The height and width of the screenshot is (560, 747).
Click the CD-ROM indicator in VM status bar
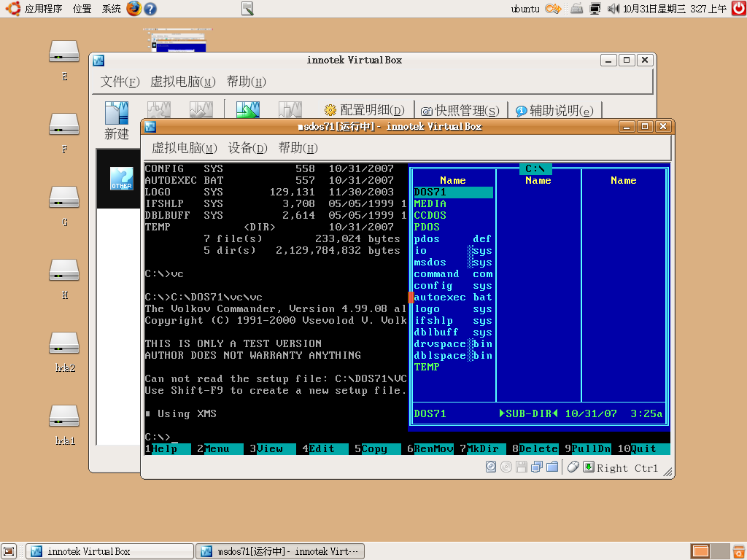pos(506,467)
